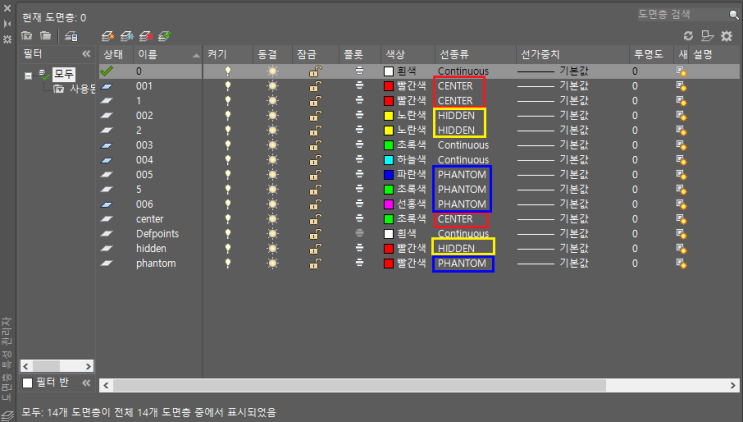Click chevron next to Invert filter

click(86, 383)
